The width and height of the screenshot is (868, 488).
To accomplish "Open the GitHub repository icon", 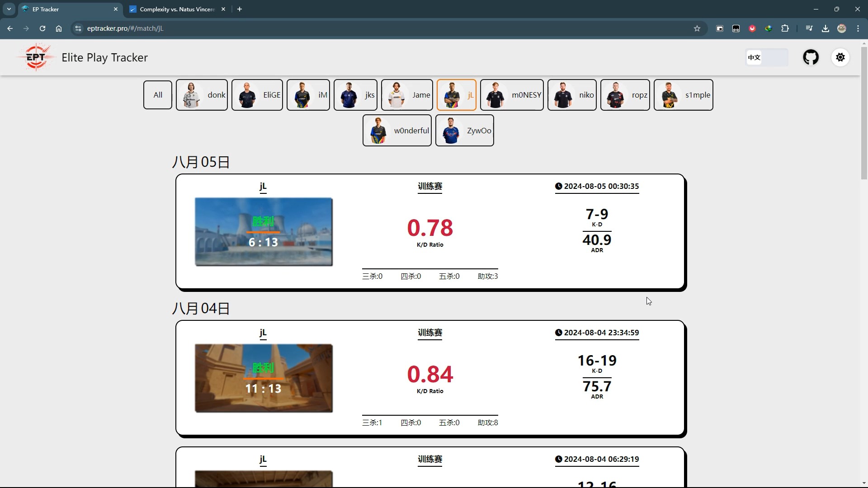I will pyautogui.click(x=811, y=57).
